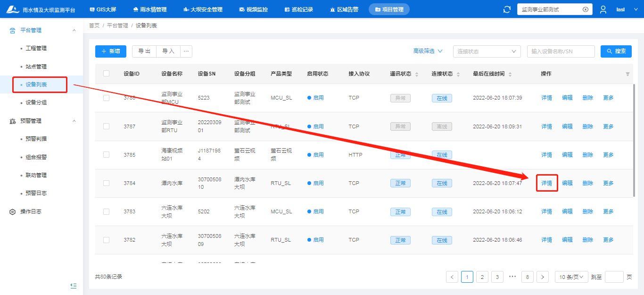Open the 连接状态 filter dropdown
Screen dimensions: 644x295
point(487,51)
